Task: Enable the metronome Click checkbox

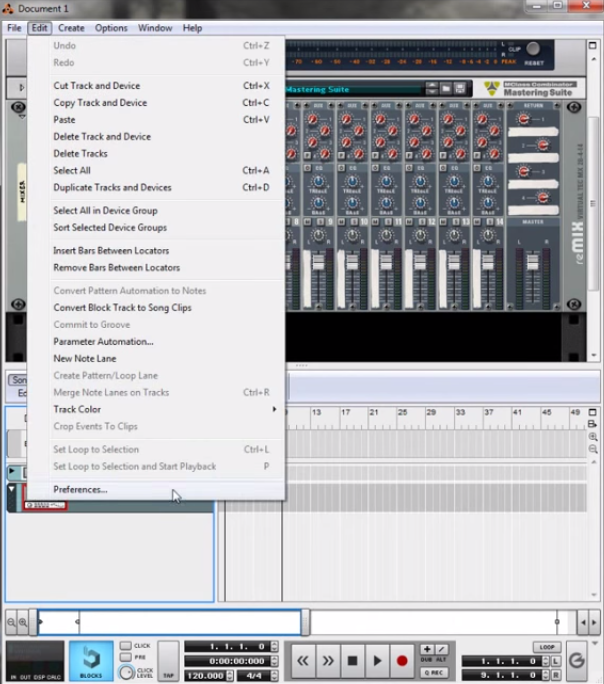Action: click(126, 646)
